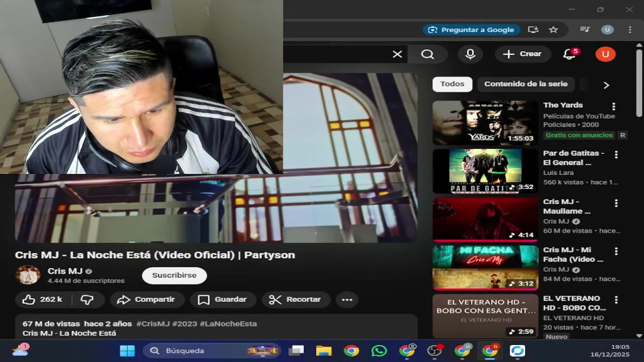Save the video with Guardar
The height and width of the screenshot is (362, 644).
[222, 300]
